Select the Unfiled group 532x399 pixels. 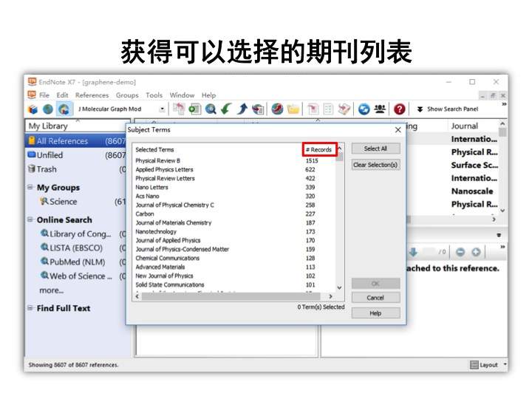[x=76, y=155]
